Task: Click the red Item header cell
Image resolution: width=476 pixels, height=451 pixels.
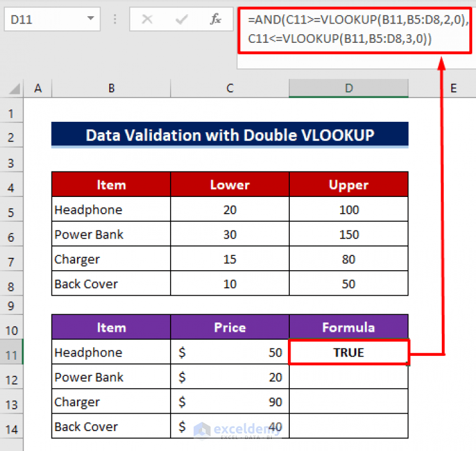Action: click(111, 184)
